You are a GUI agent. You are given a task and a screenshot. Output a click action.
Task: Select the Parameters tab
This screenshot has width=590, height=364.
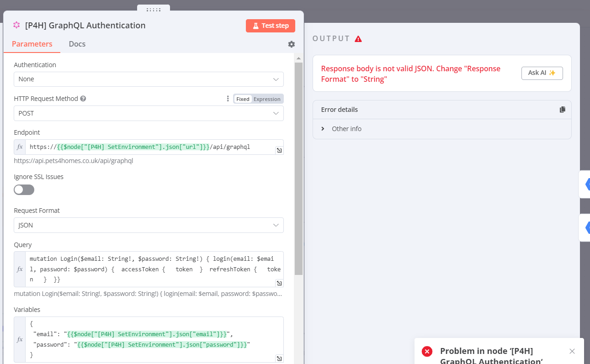[32, 44]
